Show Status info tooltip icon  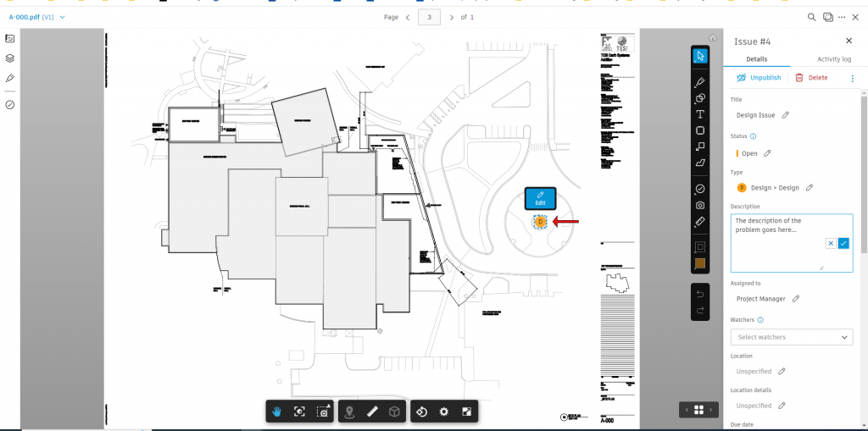click(753, 136)
